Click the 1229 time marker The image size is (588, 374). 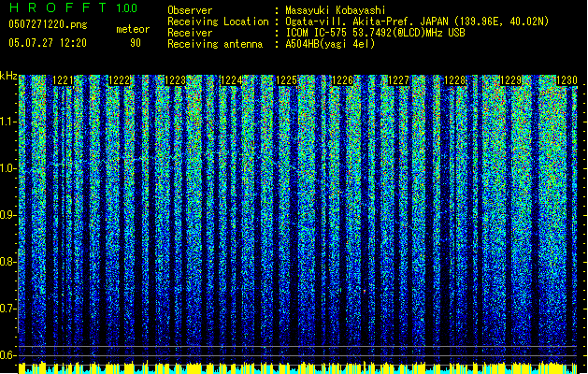pos(510,80)
